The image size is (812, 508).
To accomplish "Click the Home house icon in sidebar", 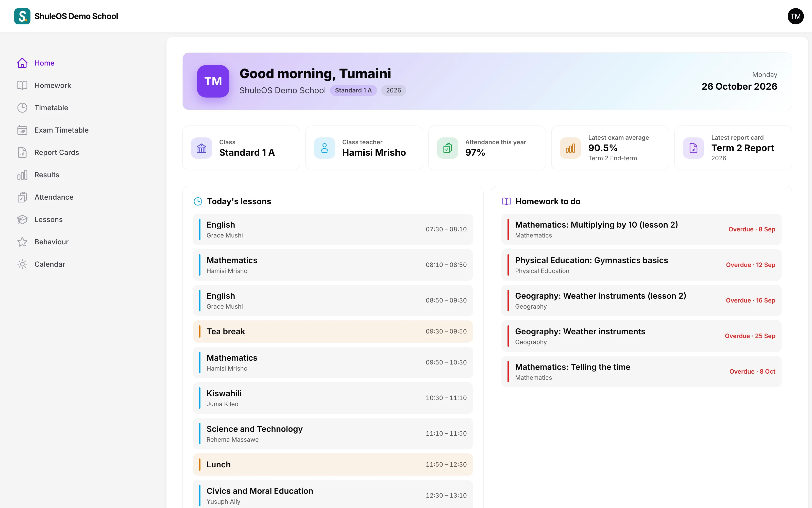I will (x=22, y=63).
